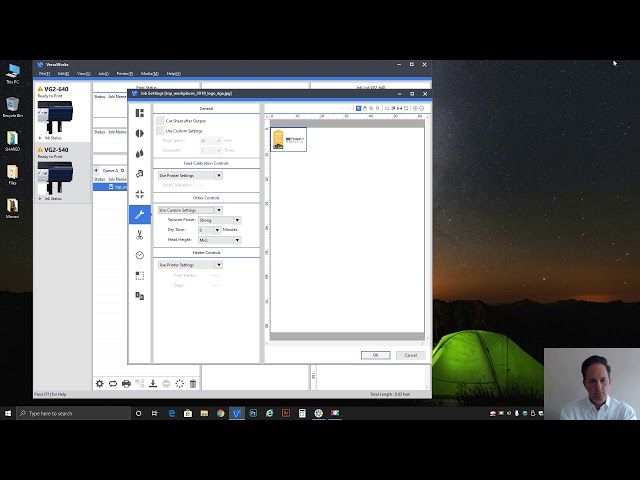
Task: Click the trash delete job icon
Action: (x=193, y=383)
